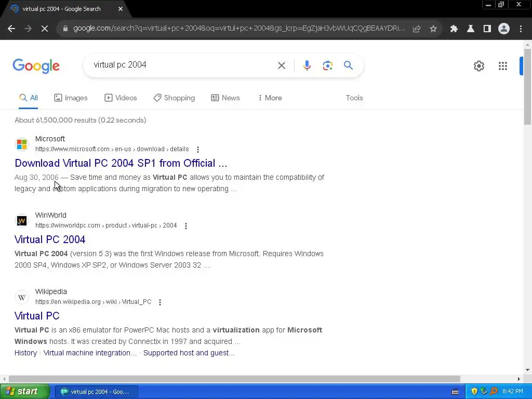Screen dimensions: 532x399
Task: Select the All results tab
Action: point(29,98)
